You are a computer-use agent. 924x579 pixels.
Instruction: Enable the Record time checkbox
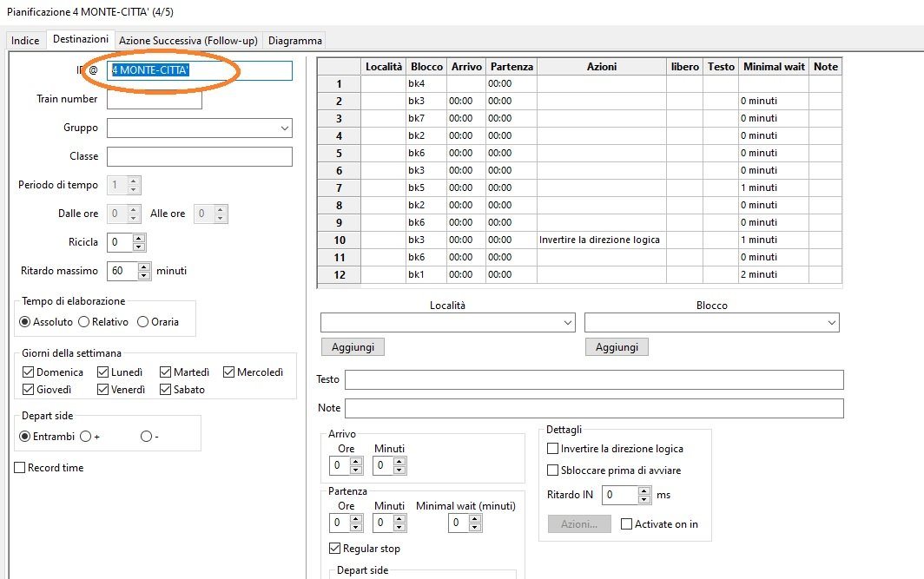click(20, 468)
